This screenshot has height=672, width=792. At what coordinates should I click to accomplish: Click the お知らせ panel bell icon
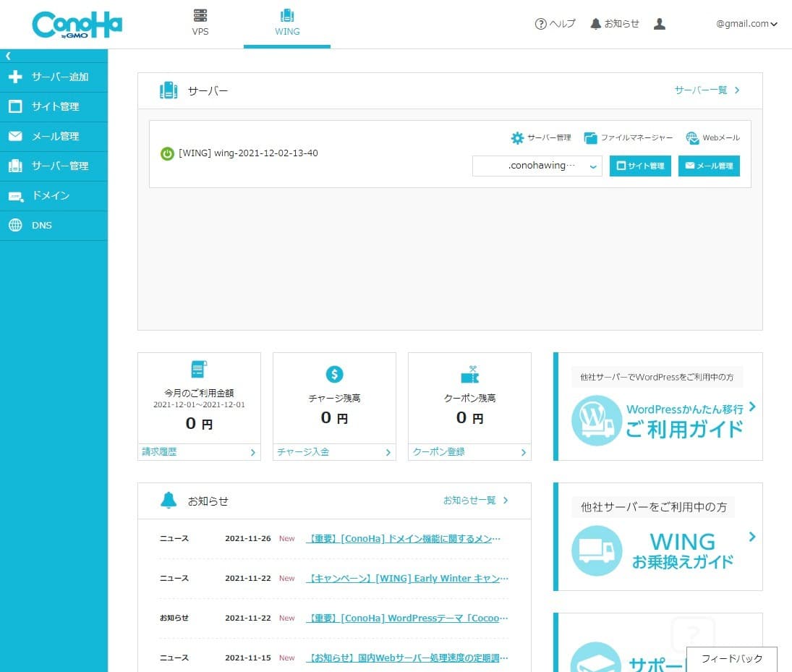coord(169,501)
